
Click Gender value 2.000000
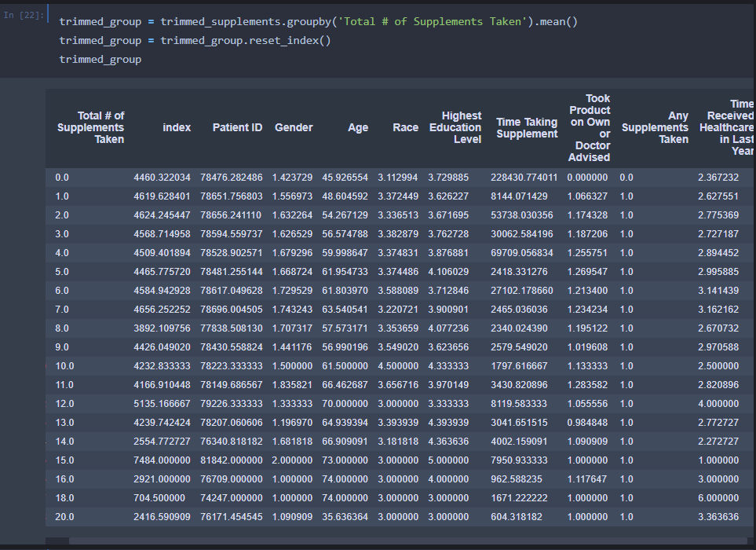[292, 460]
